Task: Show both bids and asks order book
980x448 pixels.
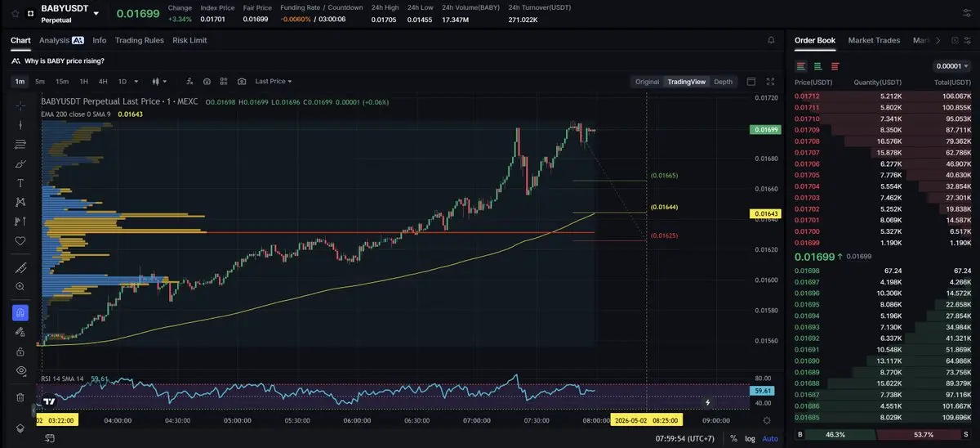Action: pos(801,66)
